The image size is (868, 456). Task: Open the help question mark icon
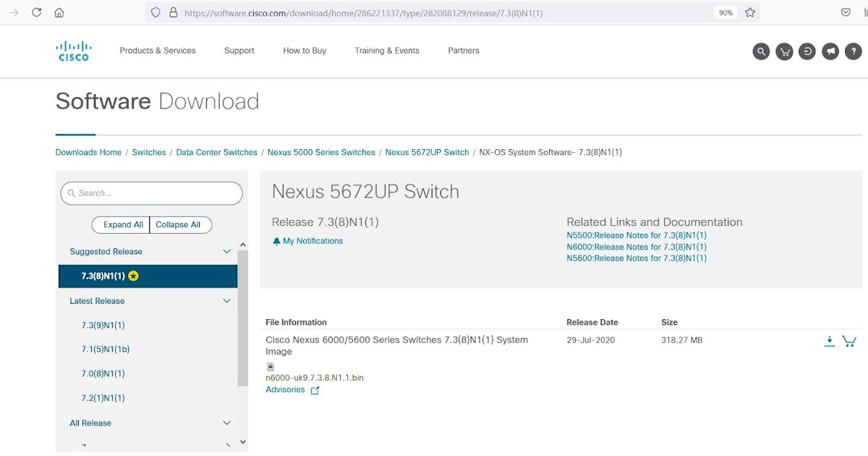(853, 51)
